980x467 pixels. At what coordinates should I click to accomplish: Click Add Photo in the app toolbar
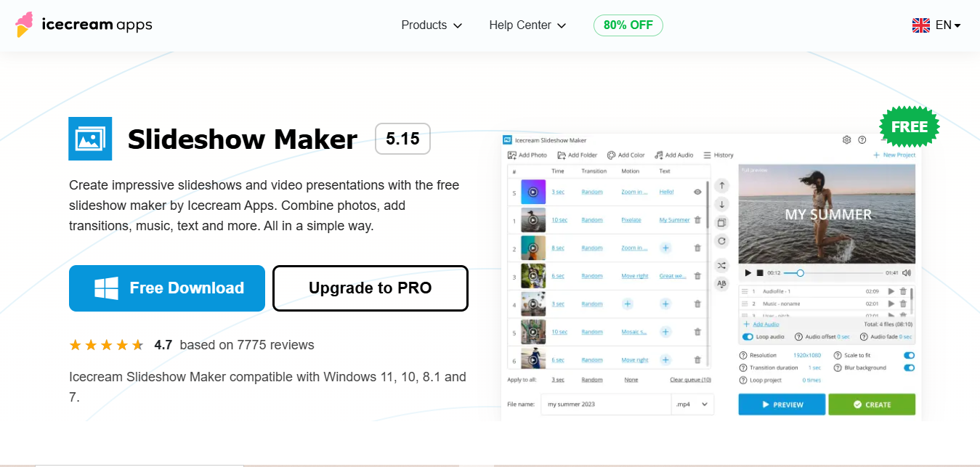tap(527, 155)
